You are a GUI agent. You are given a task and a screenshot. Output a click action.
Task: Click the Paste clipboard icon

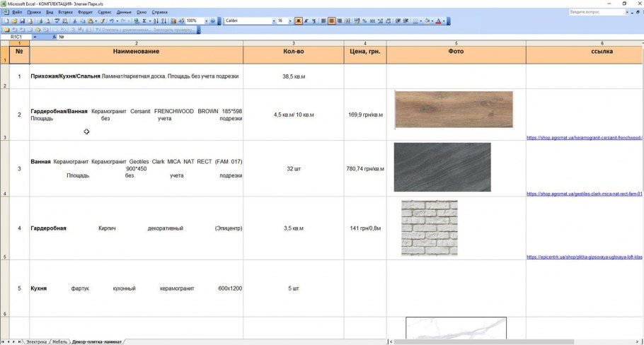pyautogui.click(x=91, y=21)
